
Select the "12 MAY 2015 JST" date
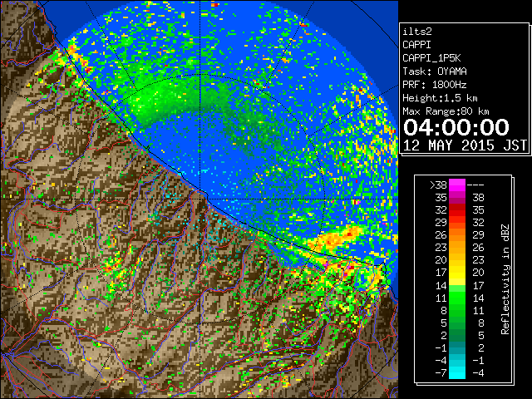[465, 145]
